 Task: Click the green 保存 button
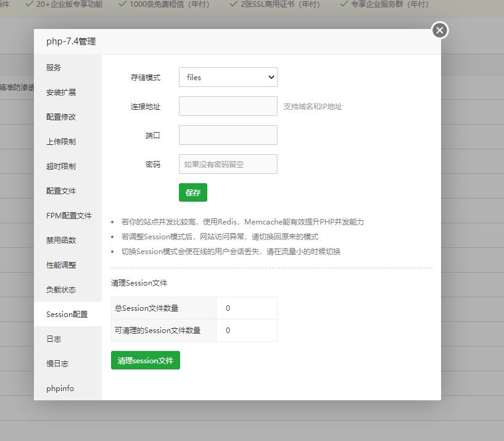(x=193, y=192)
